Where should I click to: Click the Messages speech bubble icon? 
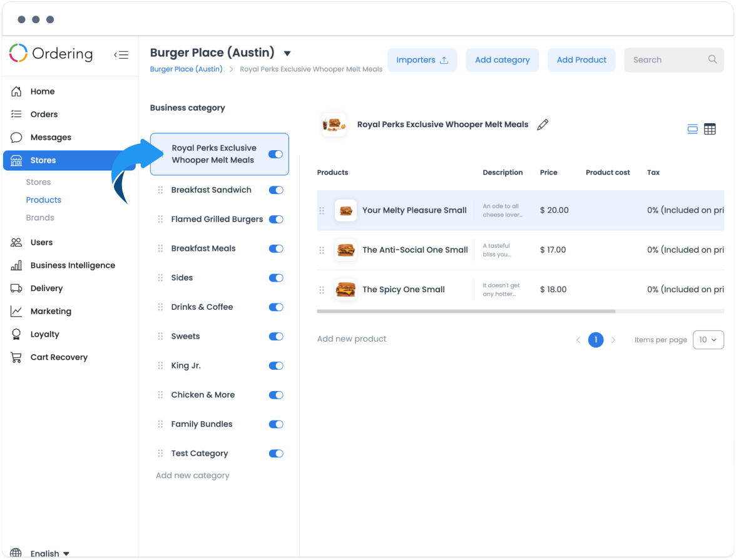pyautogui.click(x=16, y=137)
